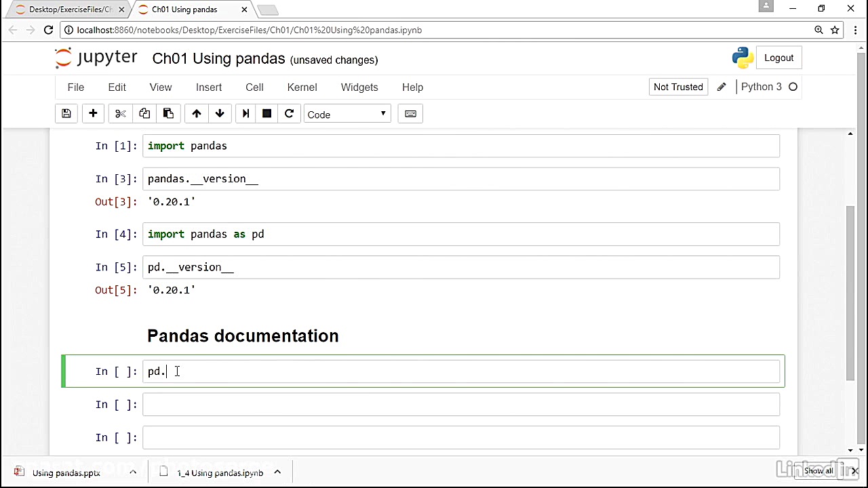Click the Jupyter logo
Image resolution: width=868 pixels, height=488 pixels.
point(96,58)
